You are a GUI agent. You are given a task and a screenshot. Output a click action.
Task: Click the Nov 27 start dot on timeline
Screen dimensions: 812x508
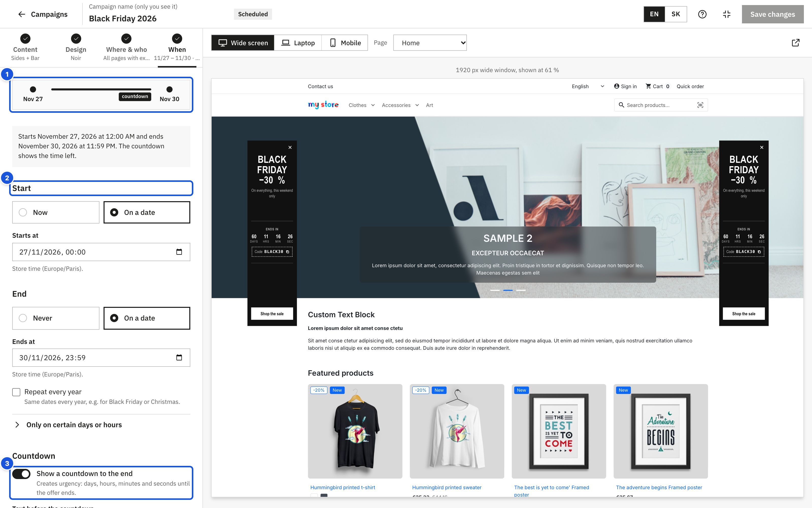[x=33, y=89]
